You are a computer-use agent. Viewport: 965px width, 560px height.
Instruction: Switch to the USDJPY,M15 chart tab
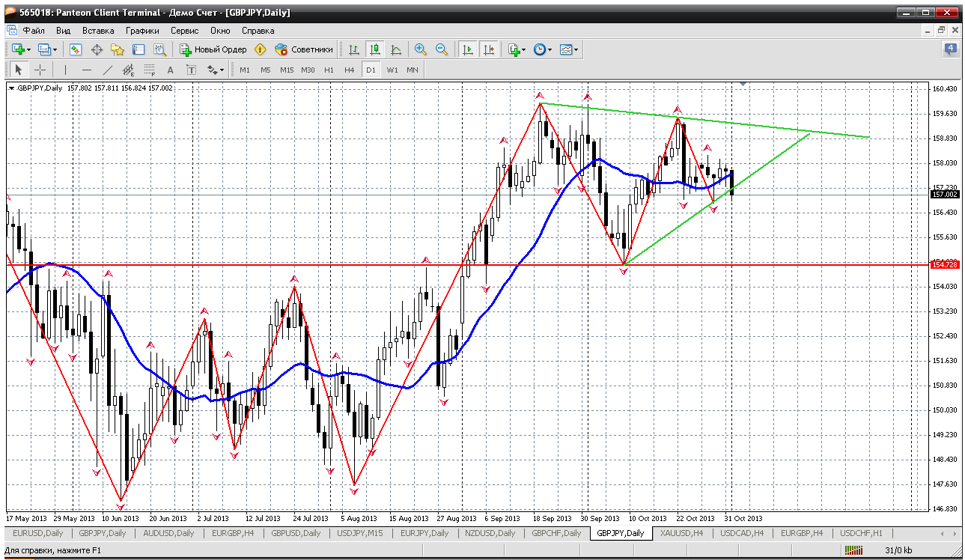click(x=360, y=533)
